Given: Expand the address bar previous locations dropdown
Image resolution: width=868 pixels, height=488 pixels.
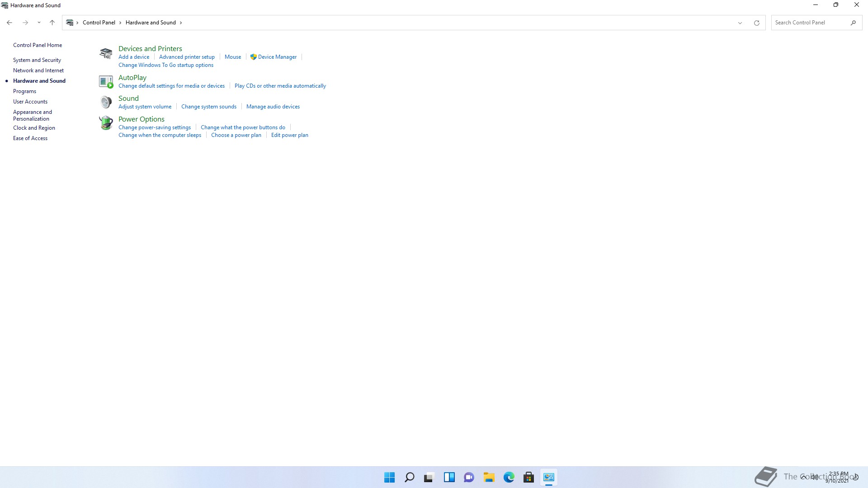Looking at the screenshot, I should point(740,23).
